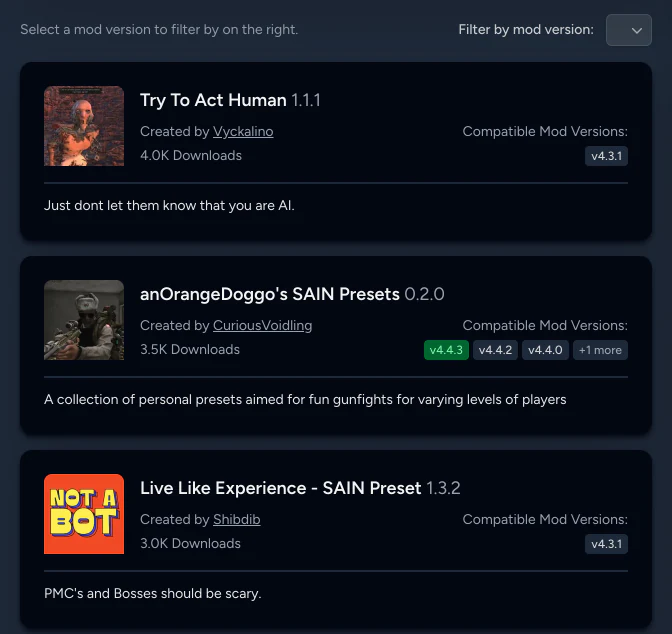Select the green v4.4.3 version badge
Screen dimensions: 672x634
tap(446, 350)
